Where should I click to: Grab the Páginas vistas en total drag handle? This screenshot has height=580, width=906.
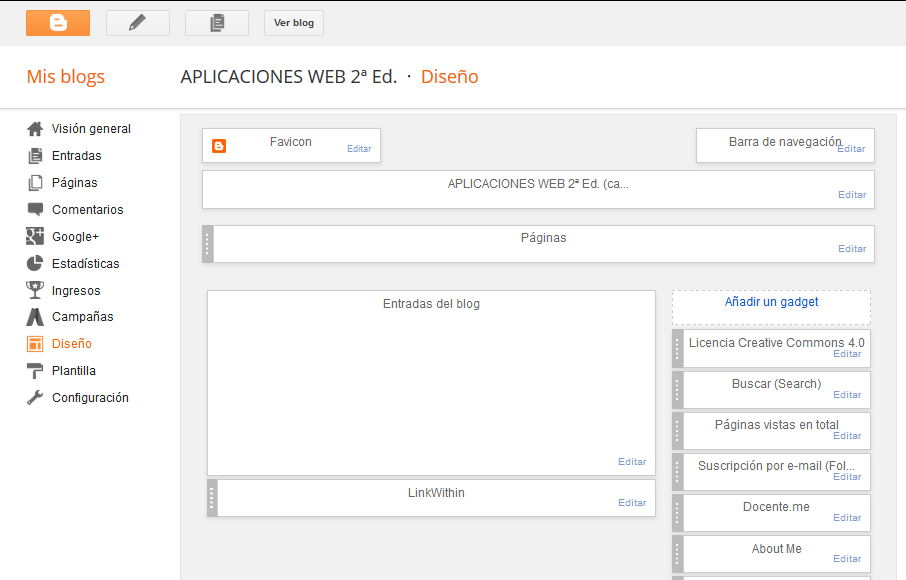(x=678, y=430)
